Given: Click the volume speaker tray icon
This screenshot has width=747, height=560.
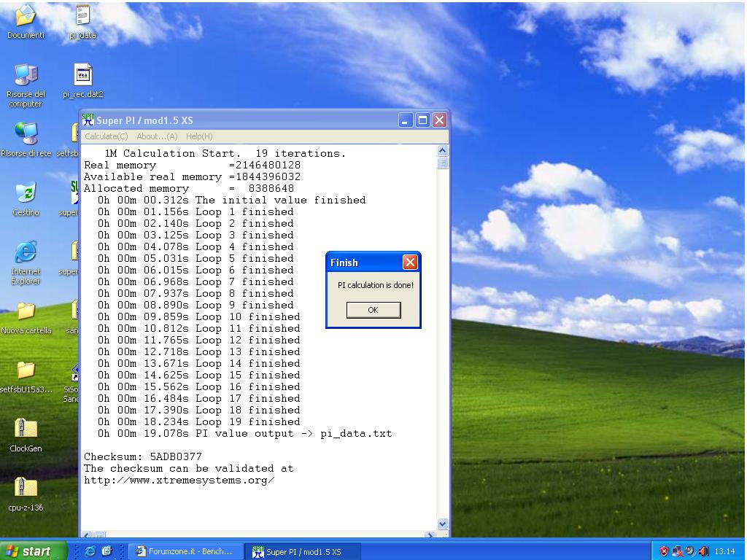Looking at the screenshot, I should click(704, 551).
